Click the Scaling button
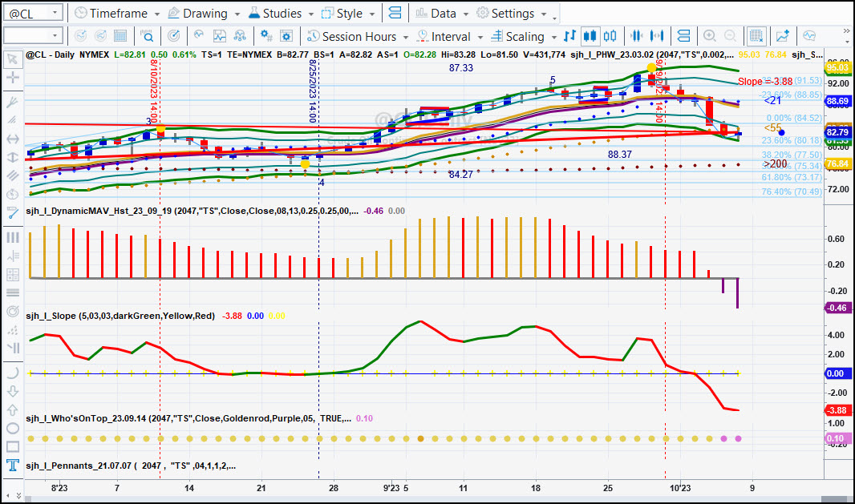This screenshot has height=504, width=855. coord(518,37)
